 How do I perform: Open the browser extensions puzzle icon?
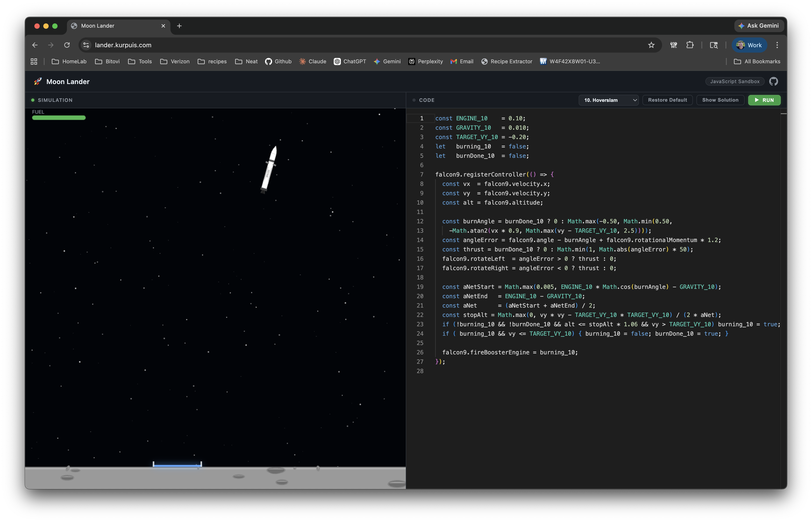[x=690, y=45]
